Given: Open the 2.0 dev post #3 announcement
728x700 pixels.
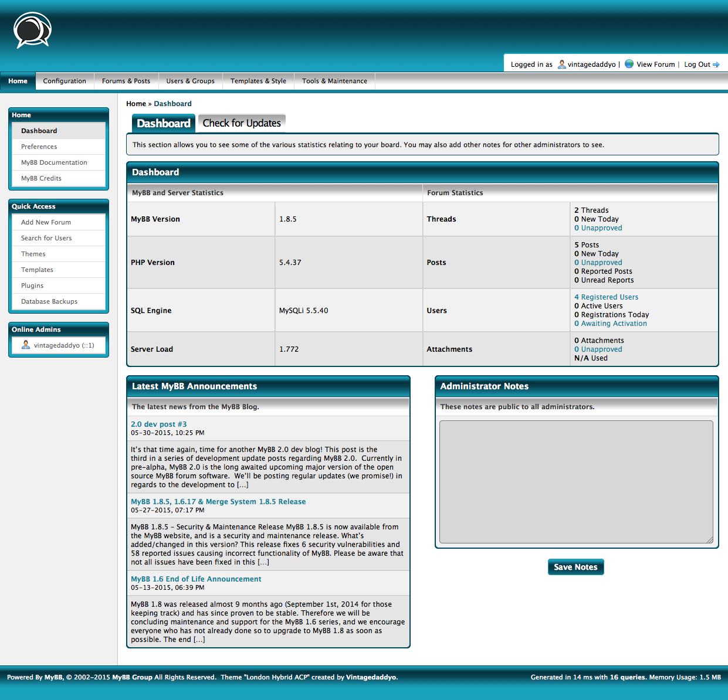Looking at the screenshot, I should [x=158, y=424].
